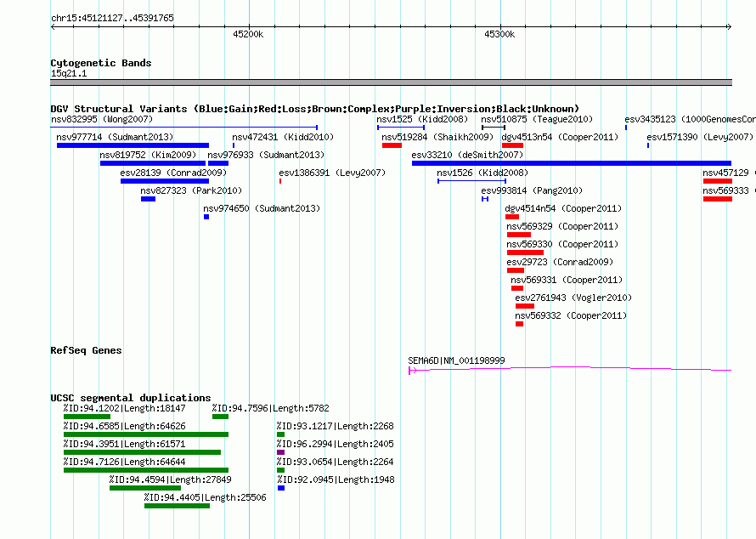Click the SEMA6D|NM_001198999 gene label
Screen dimensions: 756x539
click(x=456, y=360)
